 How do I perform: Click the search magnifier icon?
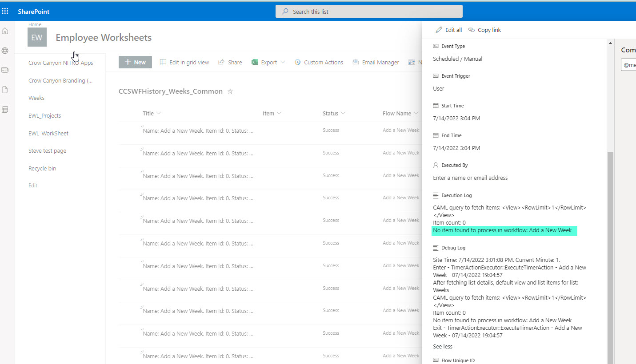tap(285, 12)
